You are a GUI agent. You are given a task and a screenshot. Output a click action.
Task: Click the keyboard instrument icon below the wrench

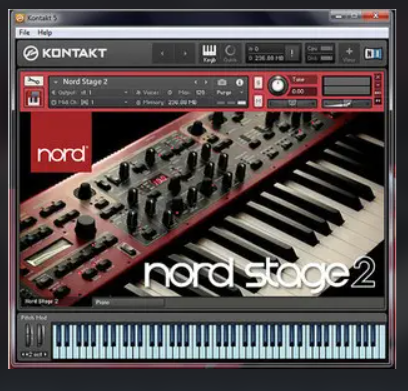pyautogui.click(x=34, y=98)
